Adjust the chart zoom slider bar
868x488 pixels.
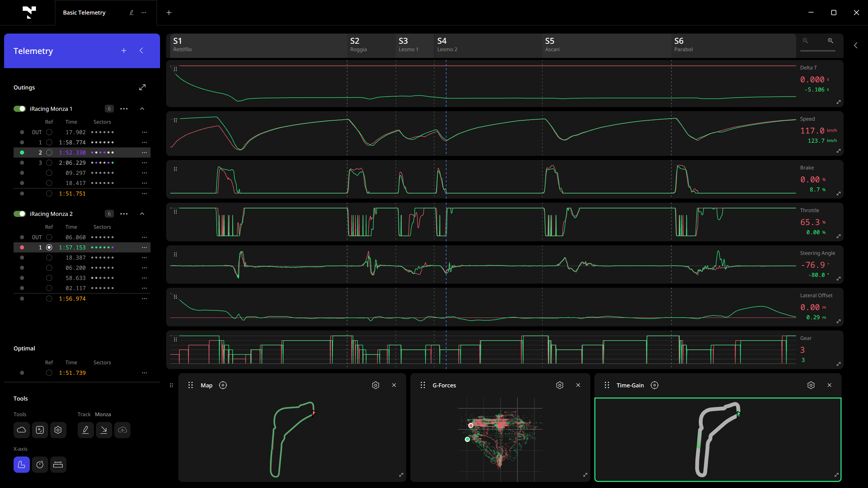pyautogui.click(x=817, y=51)
